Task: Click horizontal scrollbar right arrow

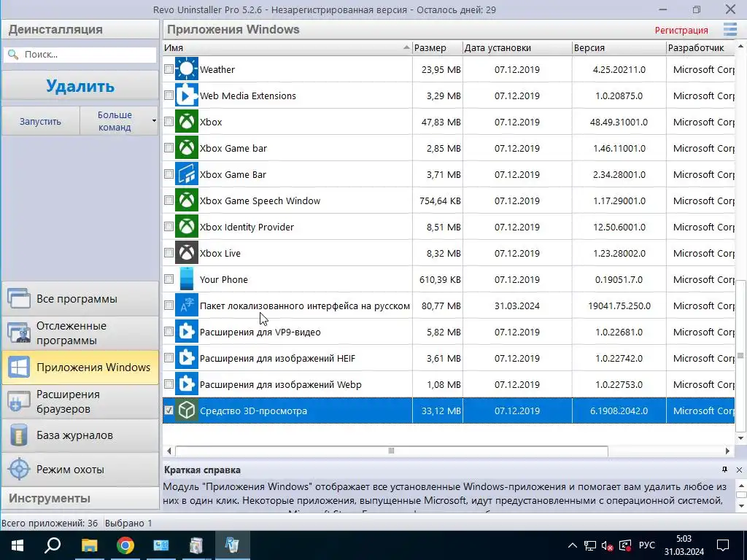Action: 727,451
